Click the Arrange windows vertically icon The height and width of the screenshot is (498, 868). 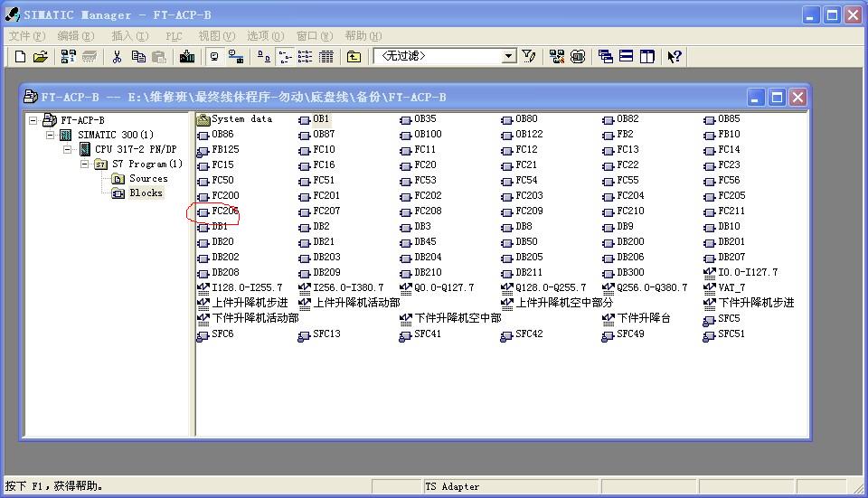(x=647, y=56)
